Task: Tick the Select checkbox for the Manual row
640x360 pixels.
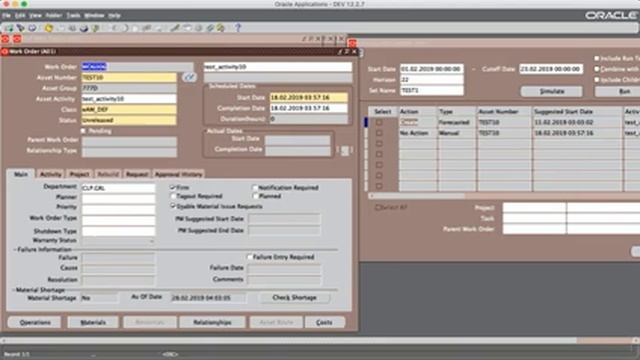Action: (x=379, y=133)
